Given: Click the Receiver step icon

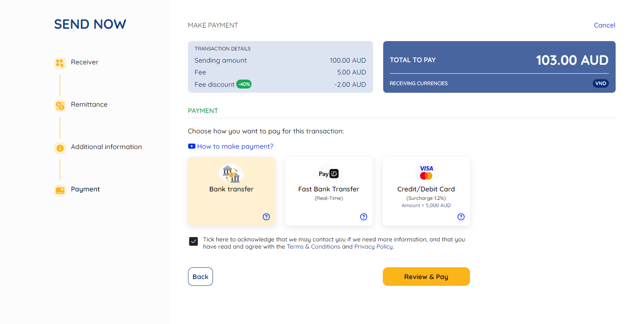Looking at the screenshot, I should click(x=60, y=62).
